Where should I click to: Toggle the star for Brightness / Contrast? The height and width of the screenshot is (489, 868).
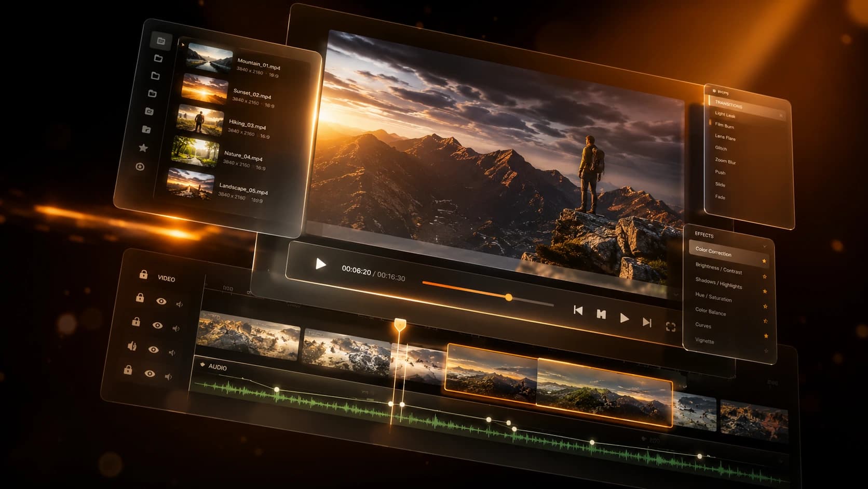(765, 276)
